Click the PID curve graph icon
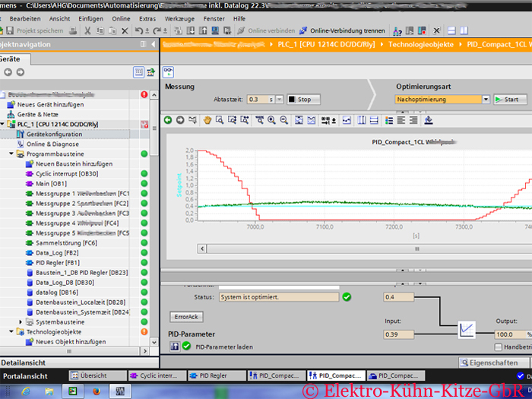The height and width of the screenshot is (399, 532). click(x=467, y=330)
